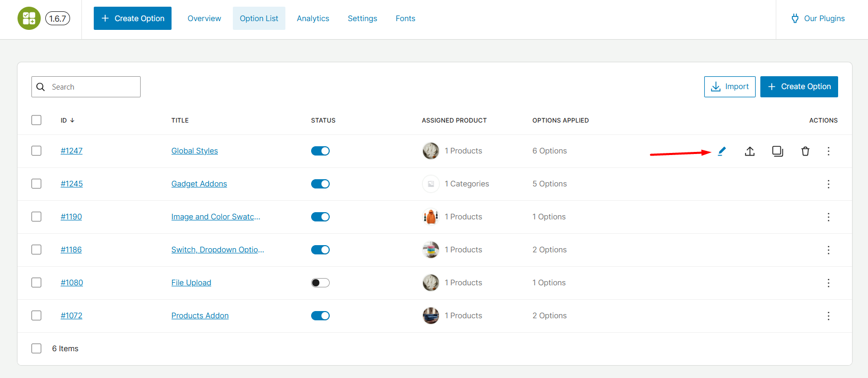The image size is (868, 378).
Task: Disable the Gadget Addons status toggle
Action: pyautogui.click(x=320, y=184)
